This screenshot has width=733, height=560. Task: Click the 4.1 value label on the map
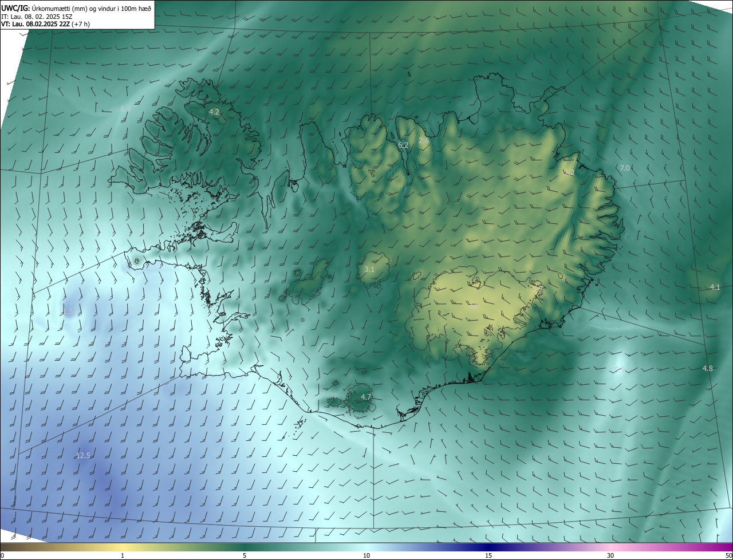(715, 287)
